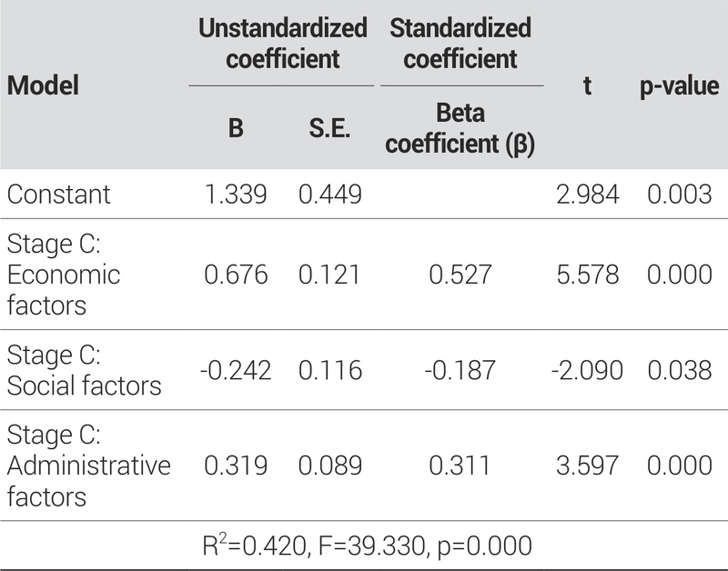Select the Stage C: Social factors label

point(84,371)
